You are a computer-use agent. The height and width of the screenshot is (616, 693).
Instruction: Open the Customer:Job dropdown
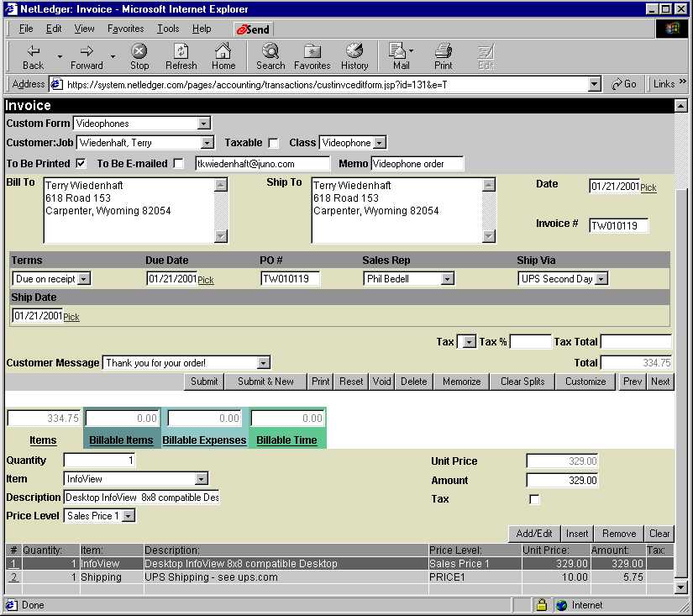(207, 143)
